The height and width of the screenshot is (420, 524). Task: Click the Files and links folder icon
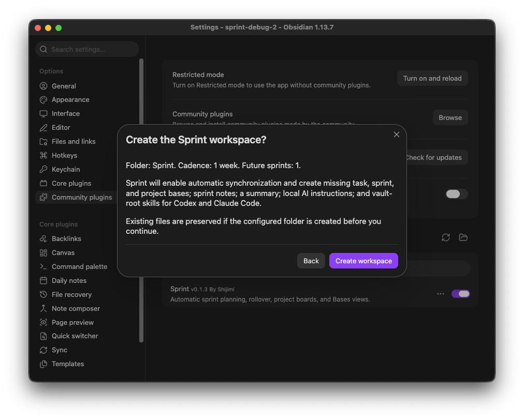[x=43, y=142]
